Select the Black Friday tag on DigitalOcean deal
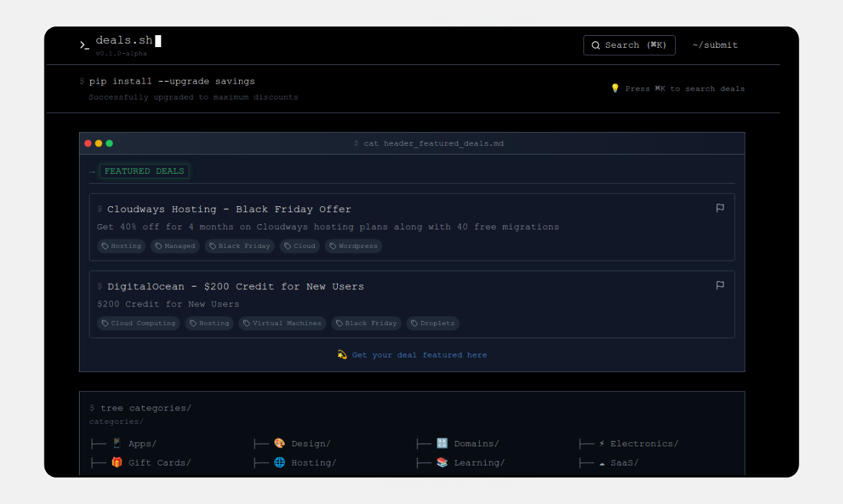 (x=366, y=324)
